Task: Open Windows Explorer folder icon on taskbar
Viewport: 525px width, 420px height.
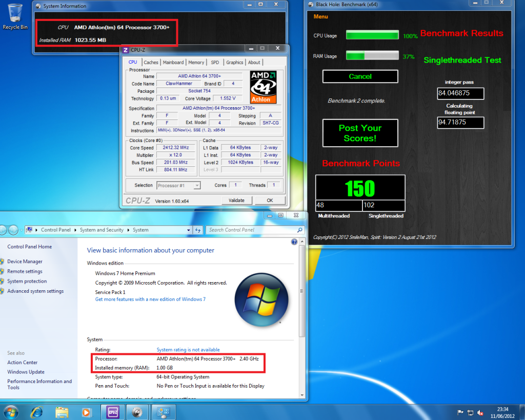Action: click(62, 412)
